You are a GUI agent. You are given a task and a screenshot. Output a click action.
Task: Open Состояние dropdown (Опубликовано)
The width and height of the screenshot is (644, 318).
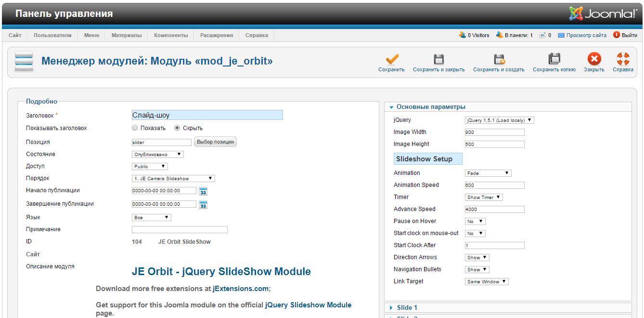point(158,155)
